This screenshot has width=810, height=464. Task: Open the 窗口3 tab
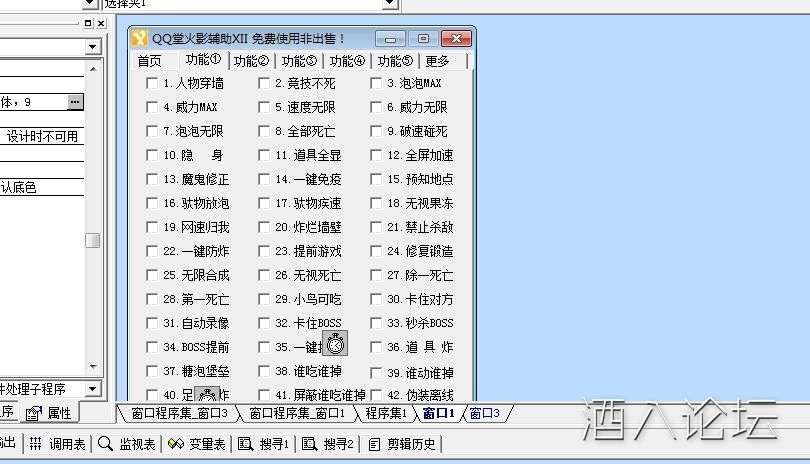(x=485, y=413)
